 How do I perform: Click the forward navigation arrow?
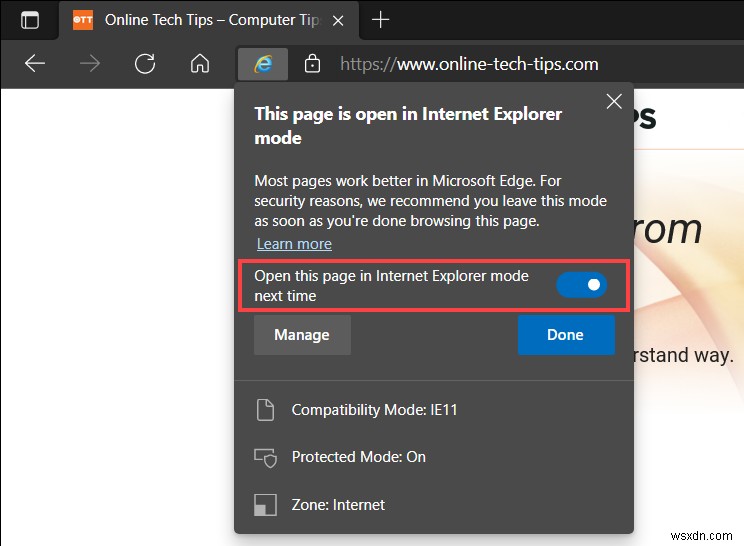pos(90,64)
